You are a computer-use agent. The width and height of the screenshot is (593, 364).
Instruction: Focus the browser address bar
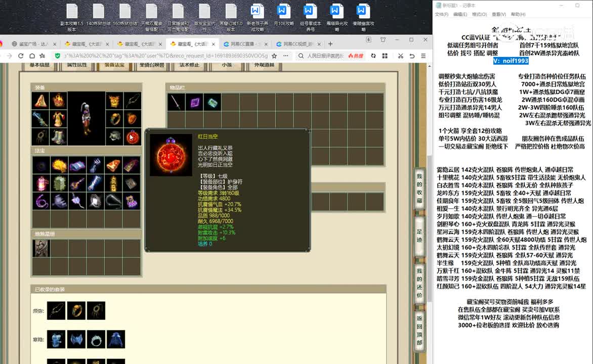pyautogui.click(x=166, y=56)
